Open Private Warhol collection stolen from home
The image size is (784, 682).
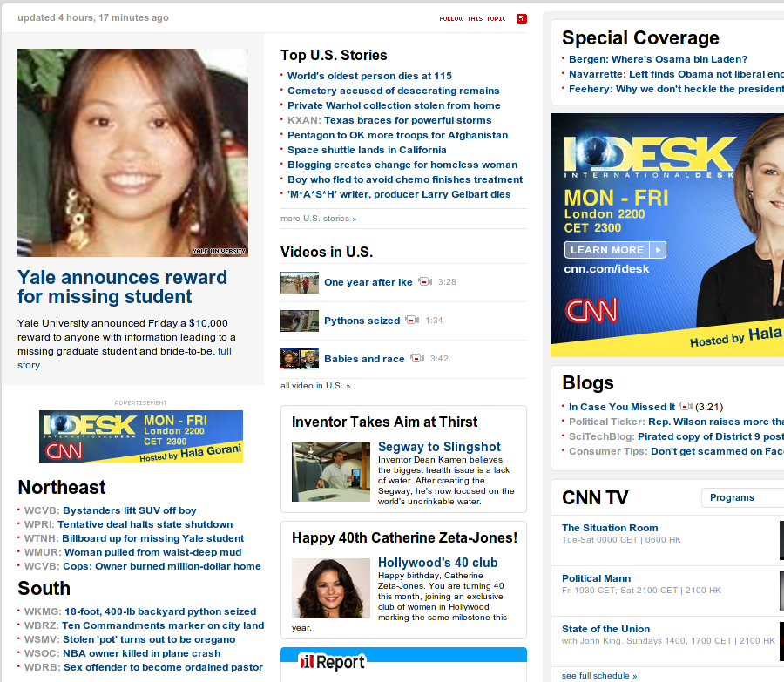[x=394, y=105]
